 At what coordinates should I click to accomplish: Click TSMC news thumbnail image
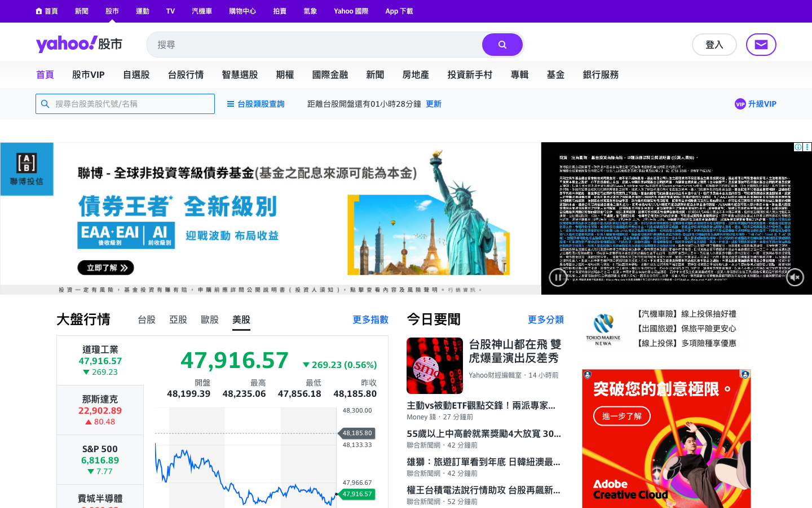(x=435, y=366)
